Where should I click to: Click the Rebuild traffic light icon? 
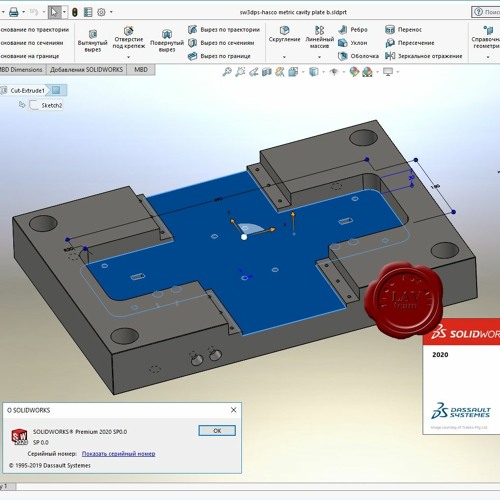tap(75, 12)
